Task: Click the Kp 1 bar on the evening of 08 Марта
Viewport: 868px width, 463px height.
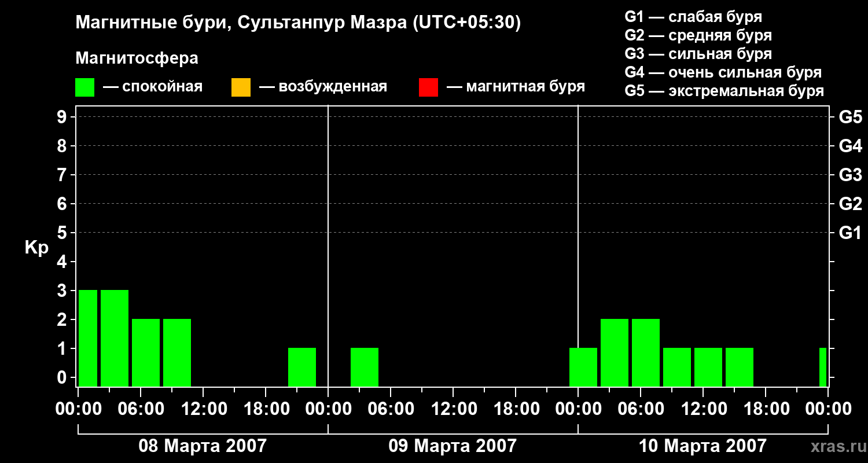Action: pos(302,367)
